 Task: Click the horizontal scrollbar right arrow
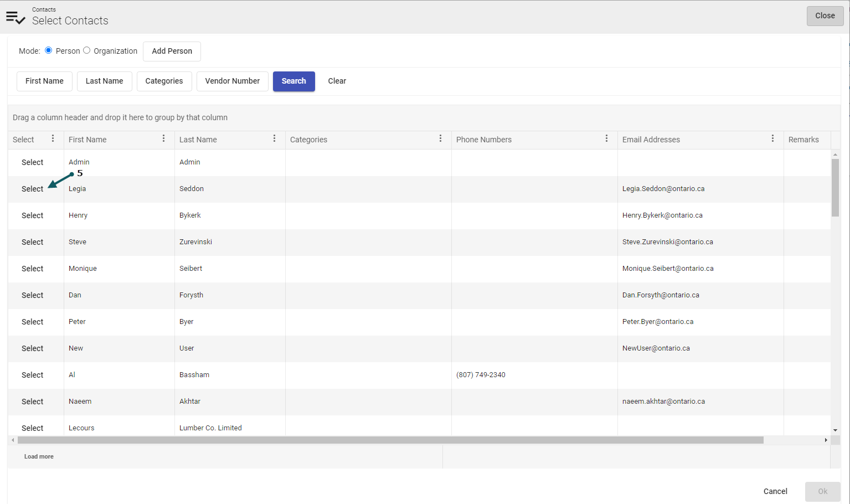(826, 440)
